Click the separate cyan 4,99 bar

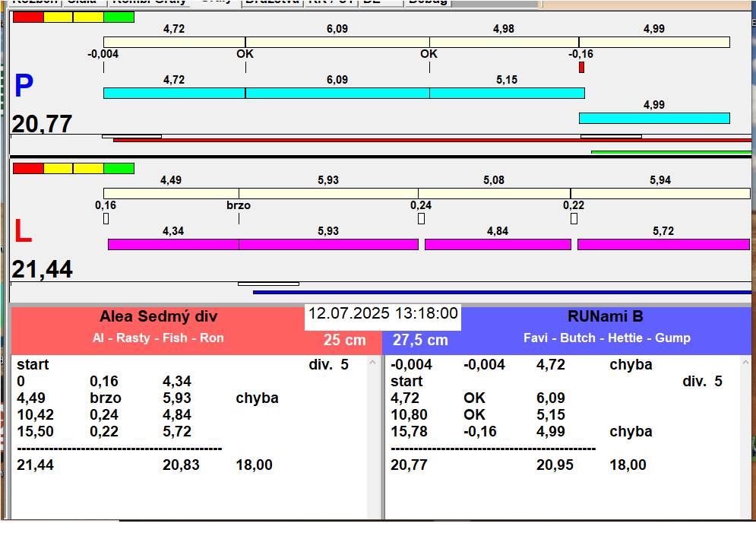point(653,118)
